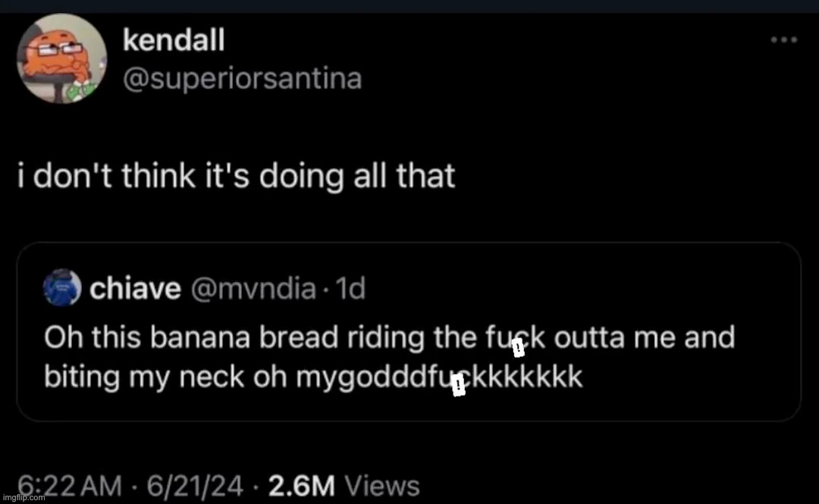This screenshot has height=504, width=819.
Task: Click the chiave display name
Action: [136, 288]
